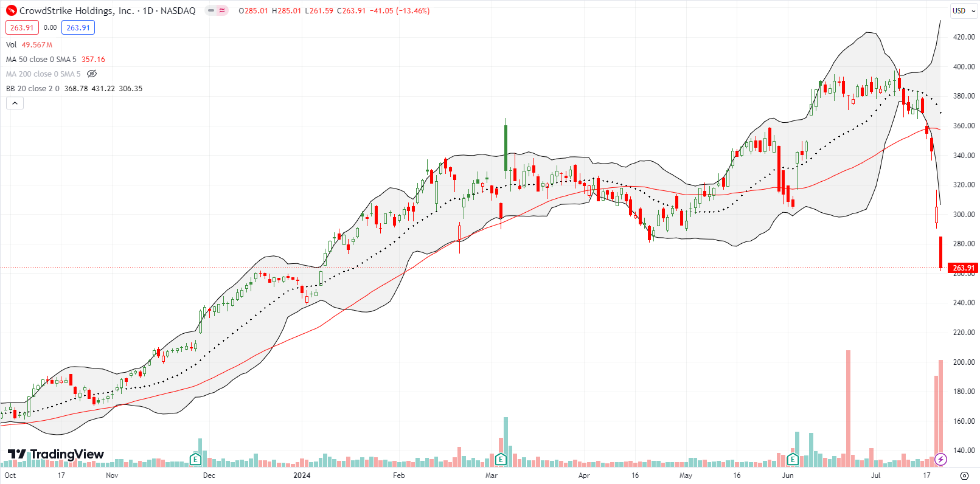Show the hidden MA 200 indicator via eye icon
This screenshot has height=484, width=980.
[x=92, y=74]
